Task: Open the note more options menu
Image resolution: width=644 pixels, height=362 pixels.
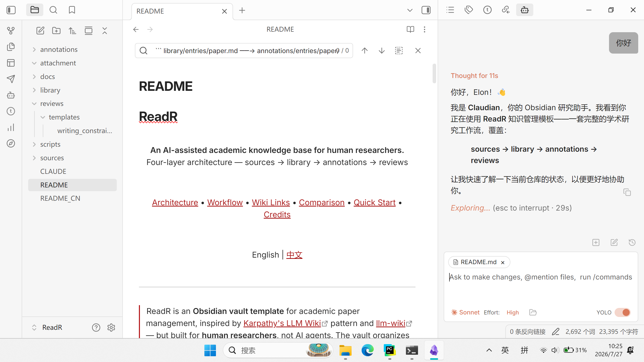Action: 425,29
